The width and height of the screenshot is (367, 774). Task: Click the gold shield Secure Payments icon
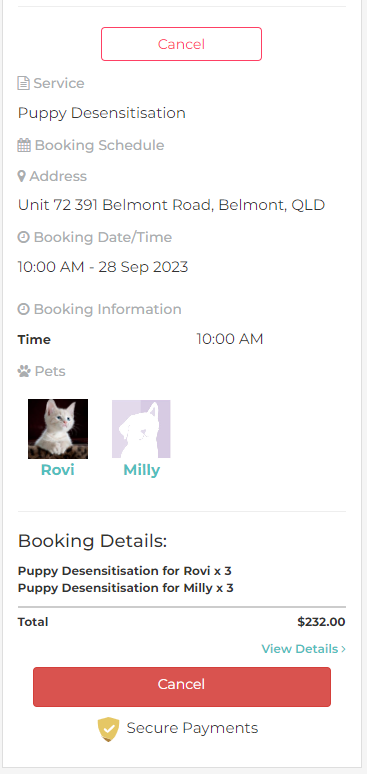(108, 729)
